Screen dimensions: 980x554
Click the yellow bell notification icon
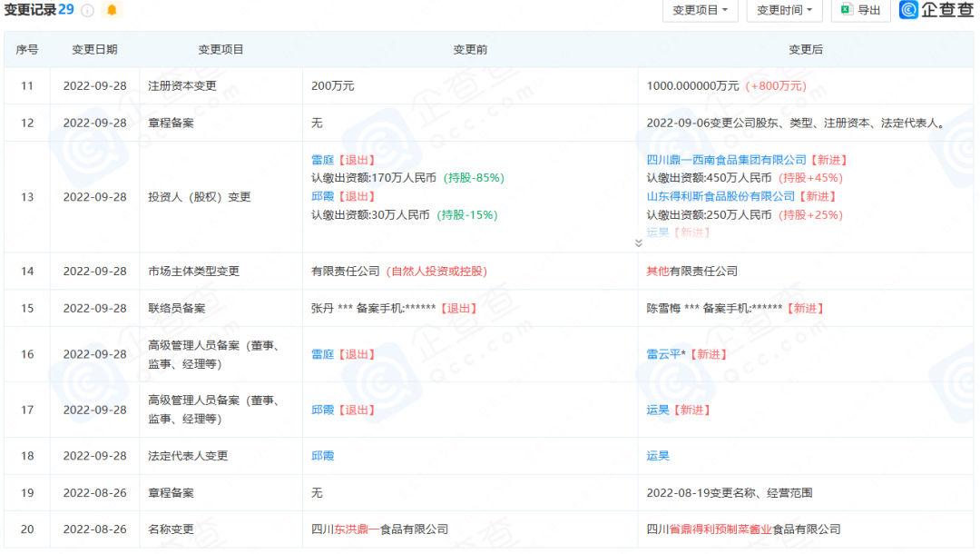pos(112,10)
